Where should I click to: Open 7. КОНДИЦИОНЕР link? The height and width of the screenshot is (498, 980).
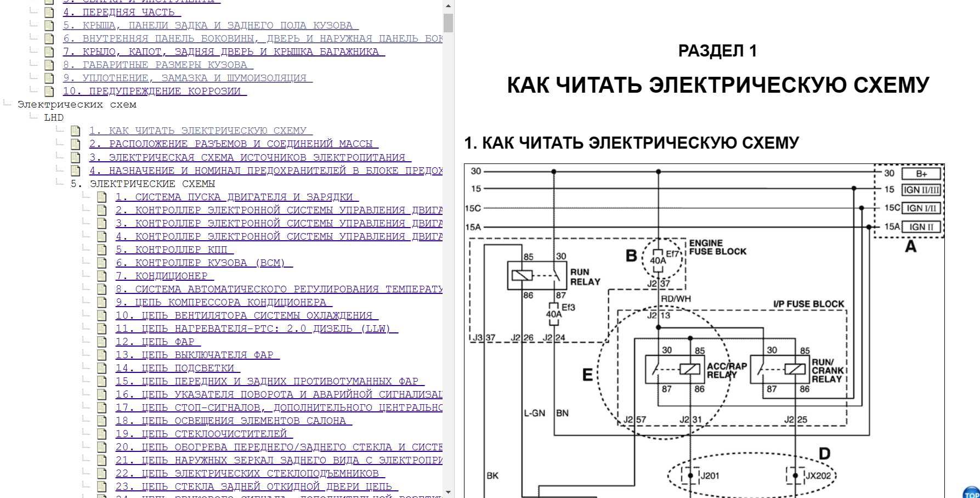click(x=165, y=276)
